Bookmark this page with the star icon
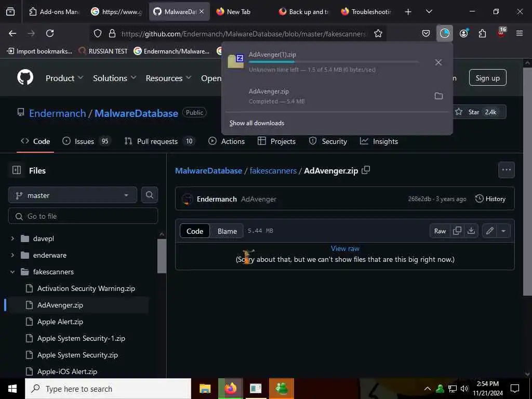532x399 pixels. point(378,33)
